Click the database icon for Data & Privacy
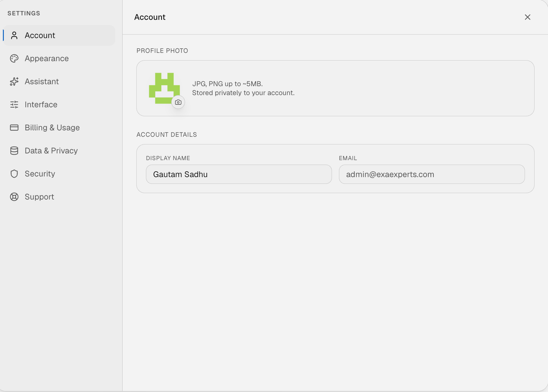Screen dimensions: 548x392 click(x=14, y=151)
